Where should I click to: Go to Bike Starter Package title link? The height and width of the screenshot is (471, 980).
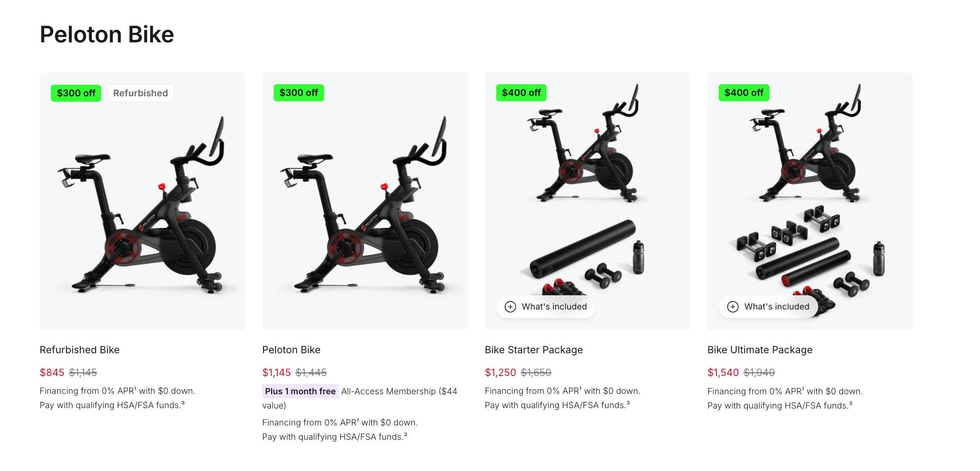534,350
